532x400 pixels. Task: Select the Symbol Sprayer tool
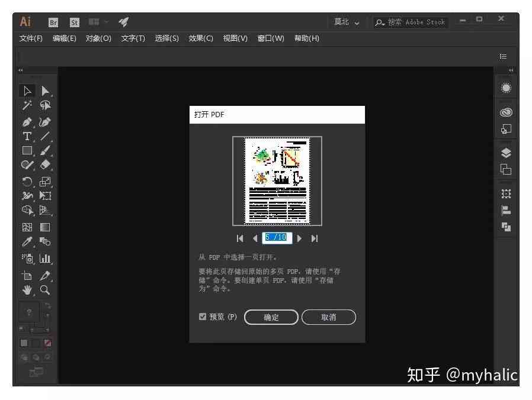27,259
